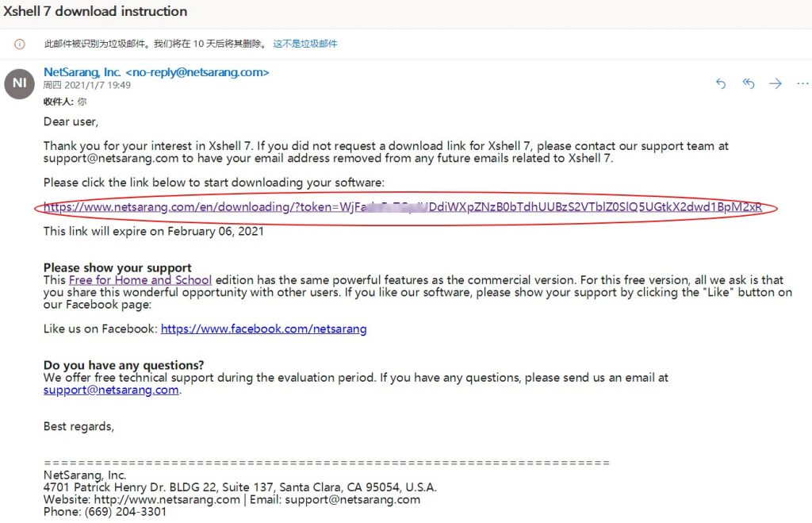Click the junk mail info icon
This screenshot has height=523, width=812.
[20, 44]
